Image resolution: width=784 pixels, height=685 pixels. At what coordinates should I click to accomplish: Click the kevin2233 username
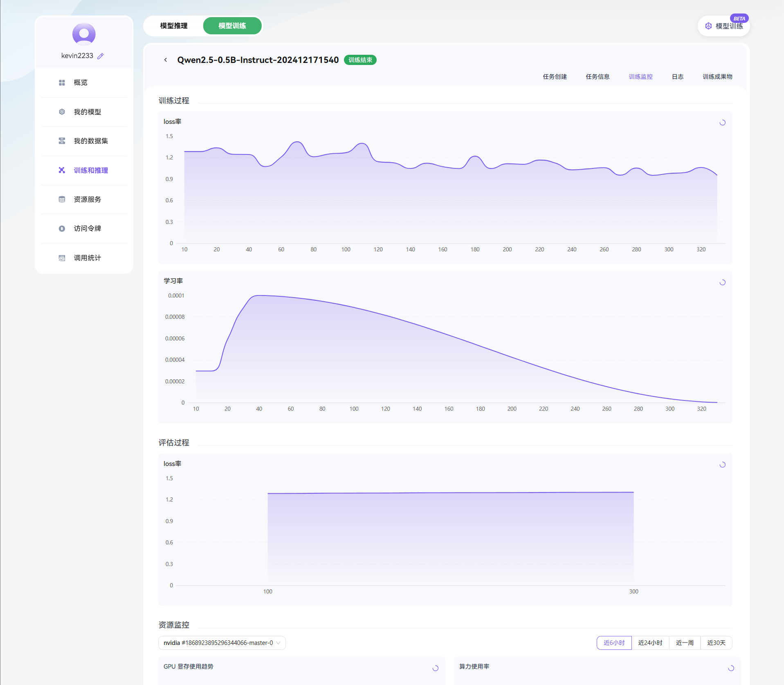coord(77,56)
